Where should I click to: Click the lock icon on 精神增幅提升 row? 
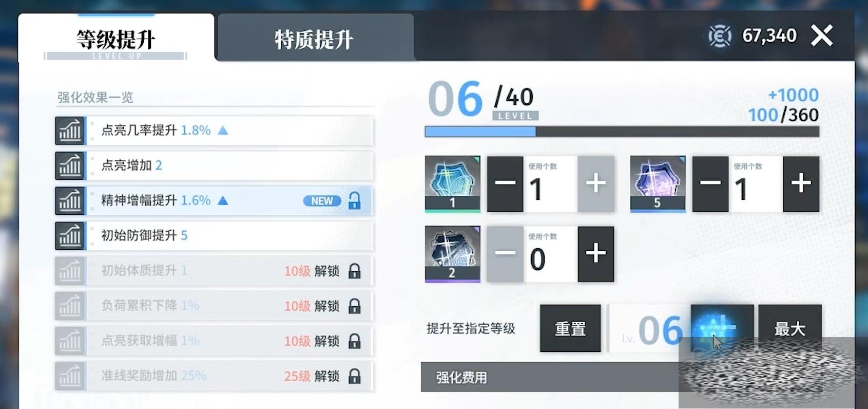point(354,200)
